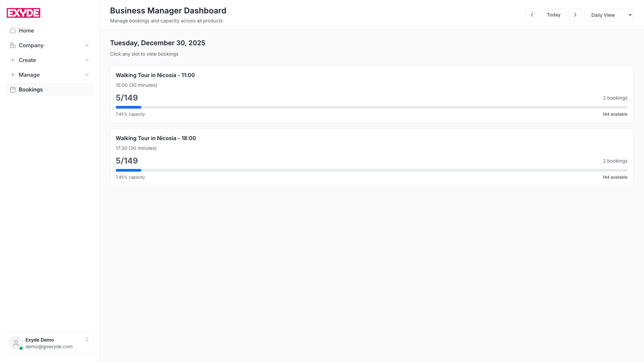Viewport: 644px width, 362px height.
Task: Select Bookings in the sidebar menu
Action: click(31, 89)
